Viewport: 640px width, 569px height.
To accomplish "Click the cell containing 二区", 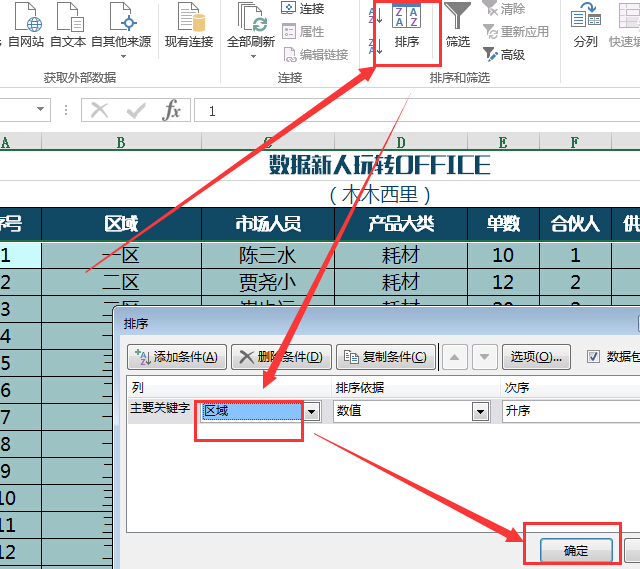I will coord(121,282).
